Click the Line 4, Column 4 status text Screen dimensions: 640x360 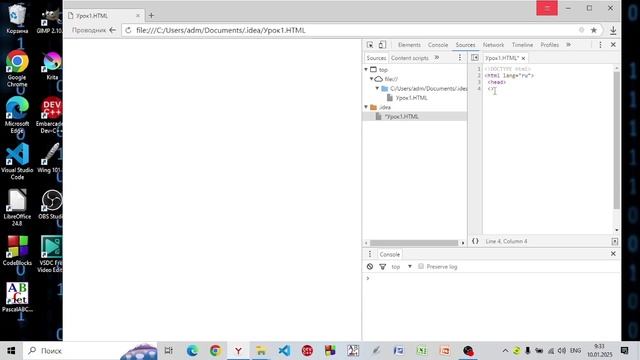pyautogui.click(x=507, y=241)
